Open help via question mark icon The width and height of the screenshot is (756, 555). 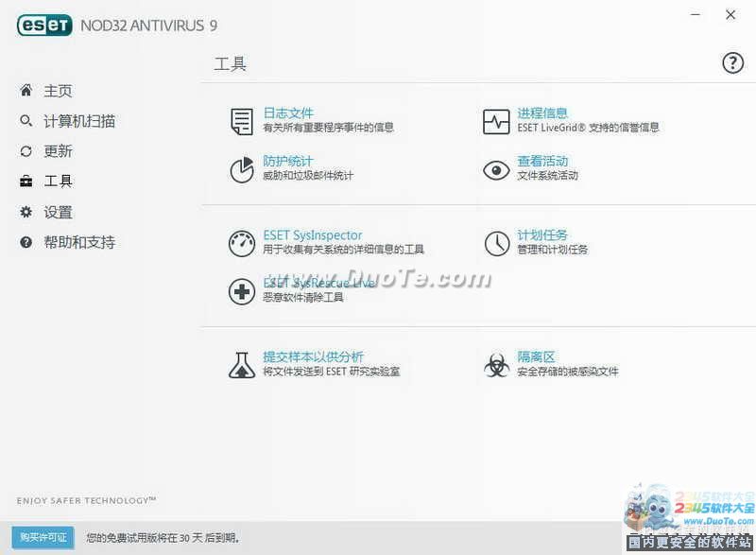click(x=732, y=63)
